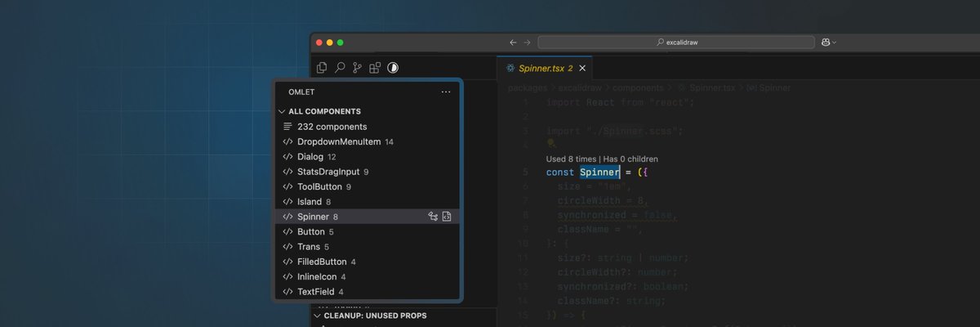Click the highlighted Spinner identifier in code
This screenshot has height=327, width=980.
(x=599, y=172)
